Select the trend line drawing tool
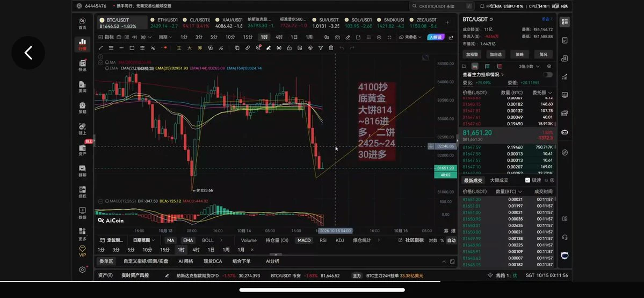This screenshot has height=298, width=644. tap(100, 48)
